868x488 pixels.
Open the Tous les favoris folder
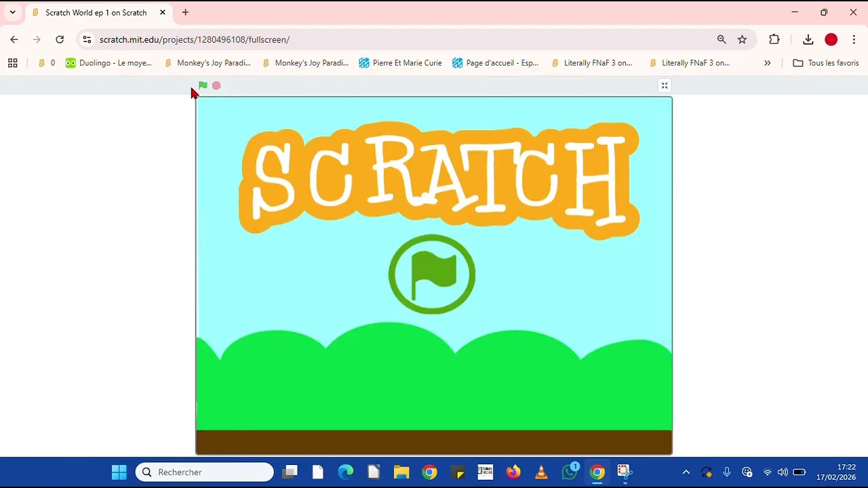(826, 63)
